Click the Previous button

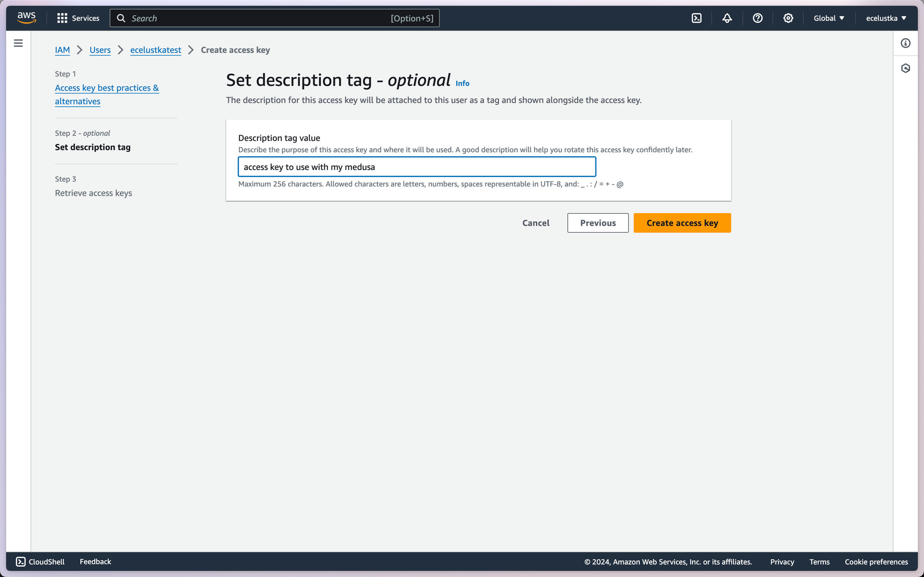597,223
